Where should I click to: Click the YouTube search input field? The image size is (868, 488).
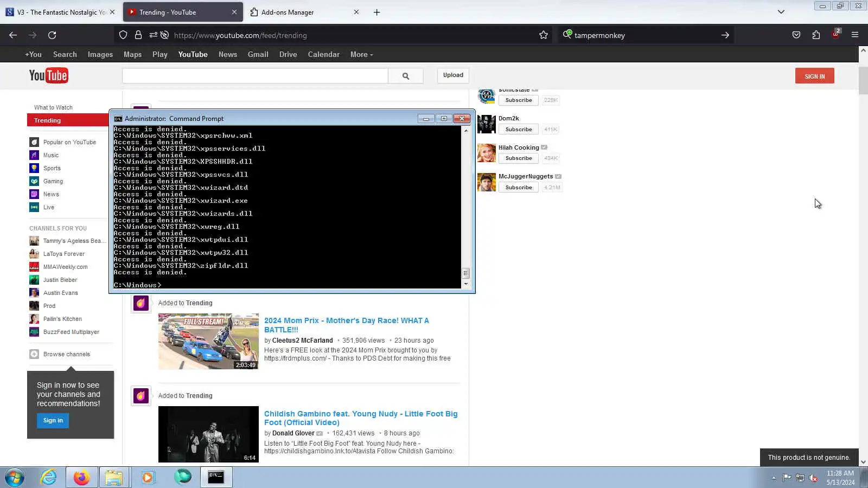(x=255, y=76)
